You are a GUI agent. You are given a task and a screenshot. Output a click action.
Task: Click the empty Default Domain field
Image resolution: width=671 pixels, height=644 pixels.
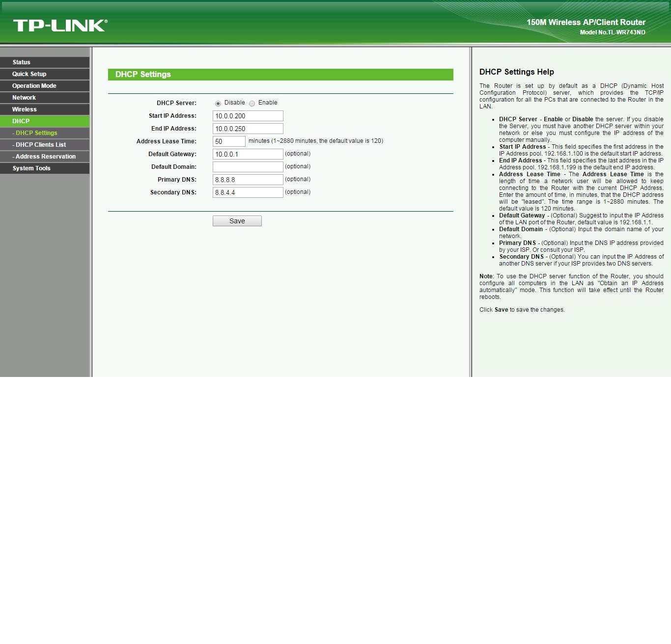(248, 167)
